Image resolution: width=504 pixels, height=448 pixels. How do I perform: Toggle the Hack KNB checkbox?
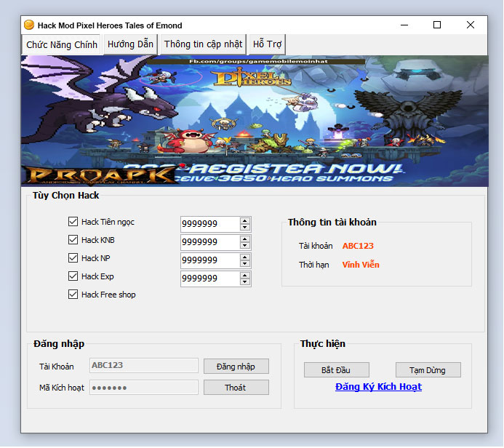click(x=73, y=240)
